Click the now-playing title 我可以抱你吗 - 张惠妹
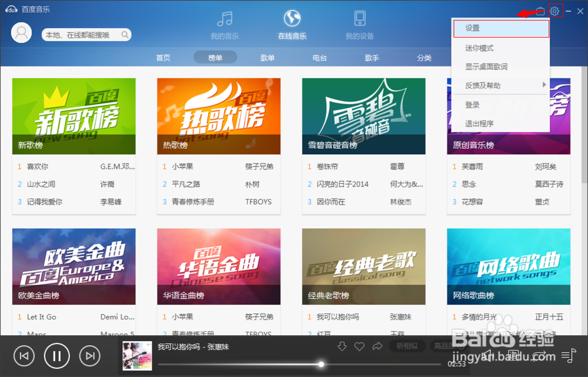 (x=193, y=346)
